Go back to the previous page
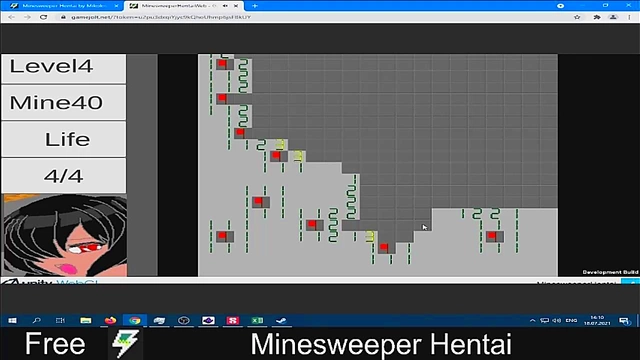 click(x=11, y=17)
